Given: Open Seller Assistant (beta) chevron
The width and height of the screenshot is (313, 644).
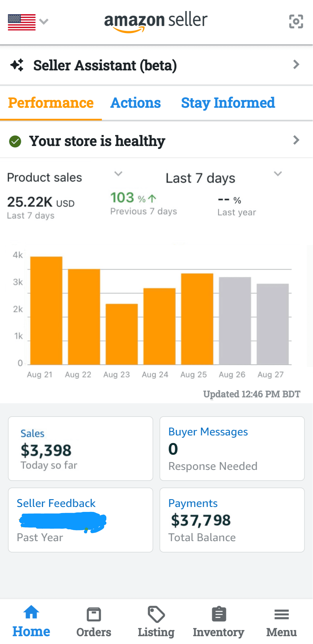Looking at the screenshot, I should 296,65.
